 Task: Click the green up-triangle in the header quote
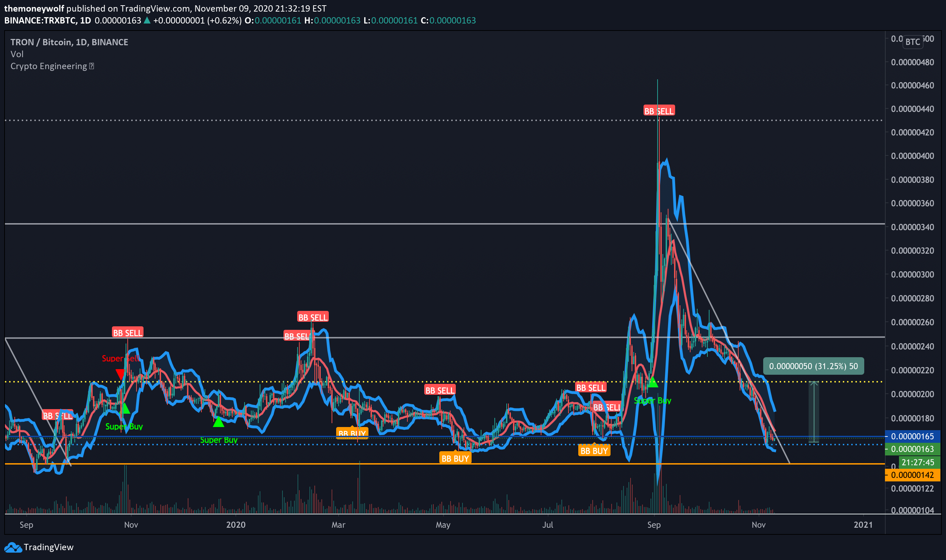[x=147, y=20]
